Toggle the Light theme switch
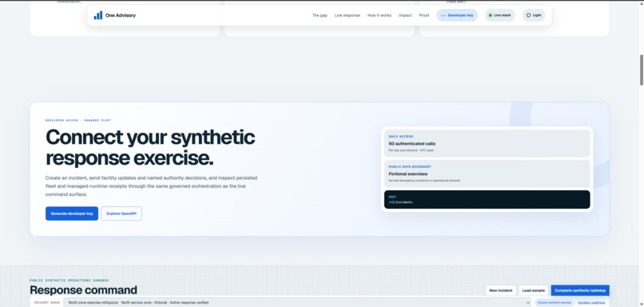The height and width of the screenshot is (307, 644). (x=534, y=15)
